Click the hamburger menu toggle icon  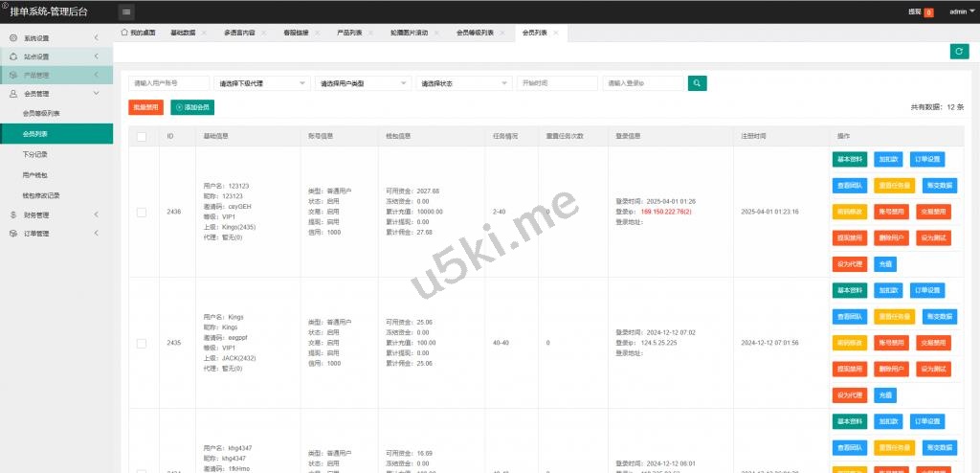[127, 11]
